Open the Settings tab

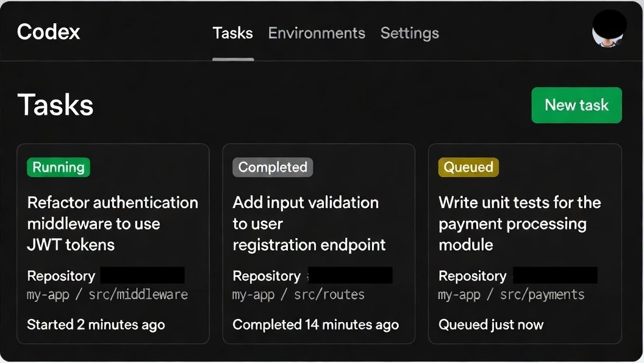click(x=409, y=34)
